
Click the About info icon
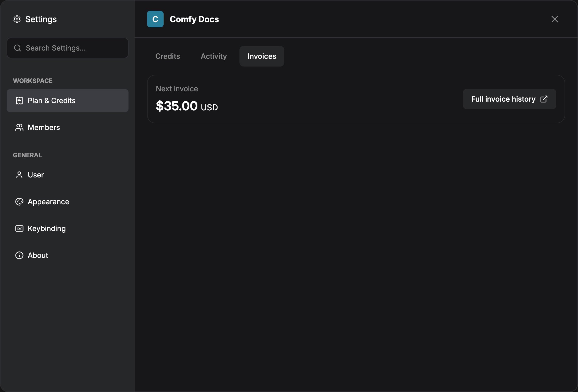coord(19,255)
